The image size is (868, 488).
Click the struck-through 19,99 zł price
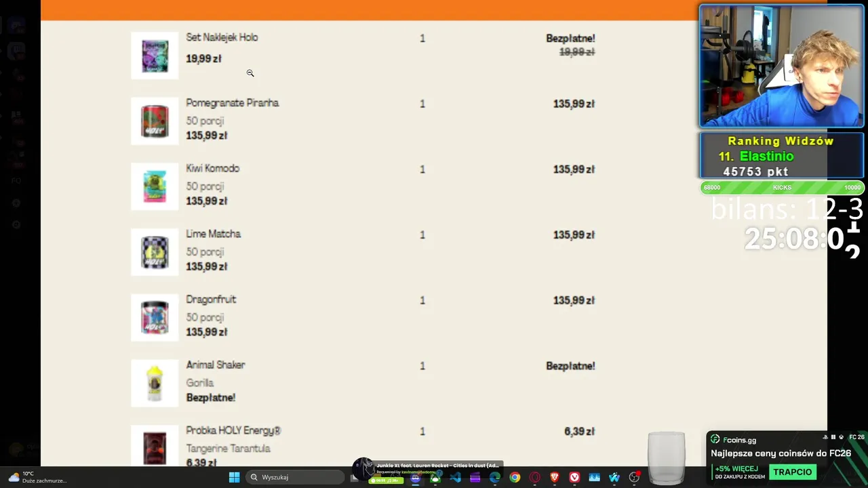(x=577, y=52)
